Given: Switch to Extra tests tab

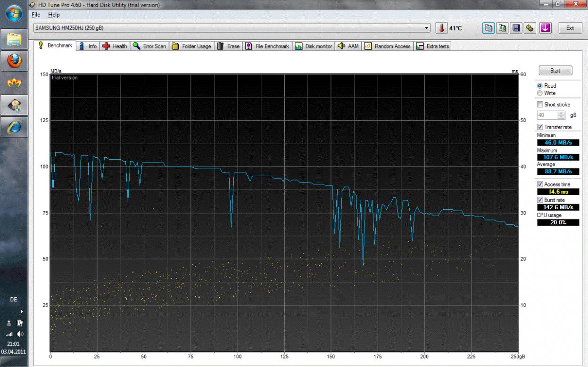Looking at the screenshot, I should pyautogui.click(x=433, y=46).
